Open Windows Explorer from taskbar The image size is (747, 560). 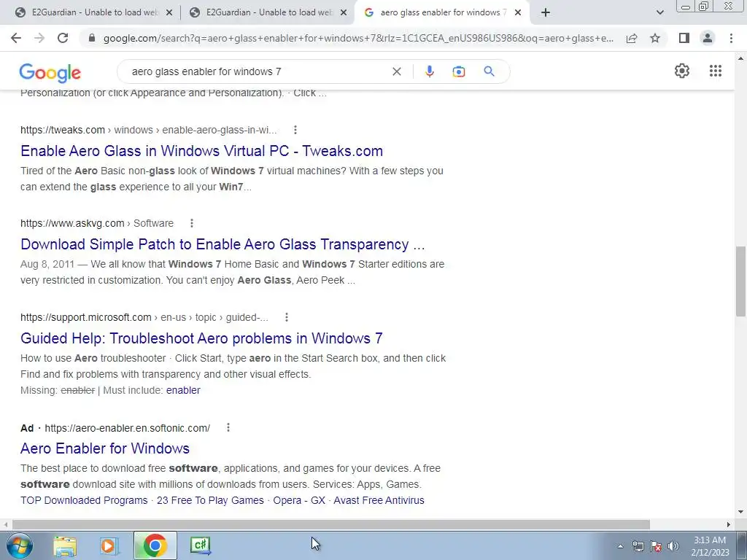pyautogui.click(x=65, y=545)
